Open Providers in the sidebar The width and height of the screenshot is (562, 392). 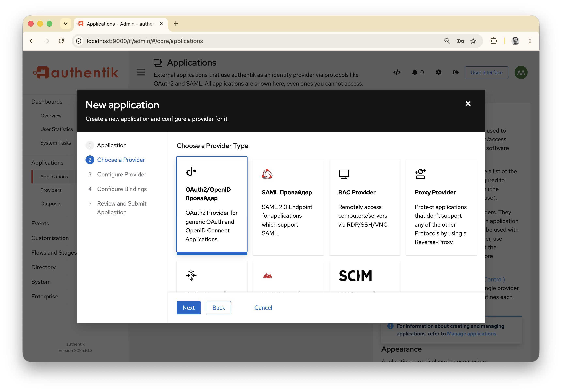click(51, 190)
